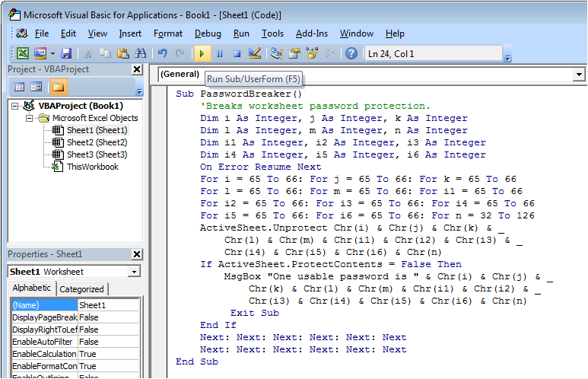Save the workbook with the floppy disk icon
Screen dimensions: 588x379
66,53
